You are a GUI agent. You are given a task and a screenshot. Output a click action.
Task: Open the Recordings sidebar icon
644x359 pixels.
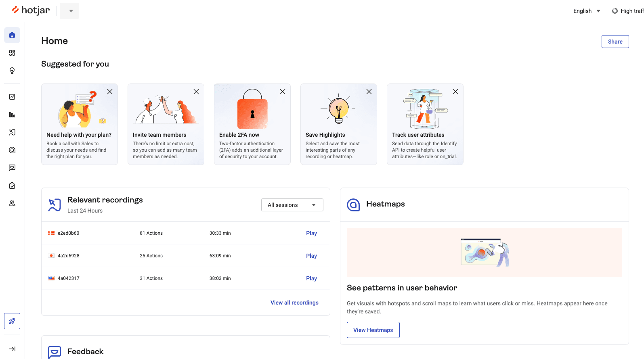pos(12,132)
